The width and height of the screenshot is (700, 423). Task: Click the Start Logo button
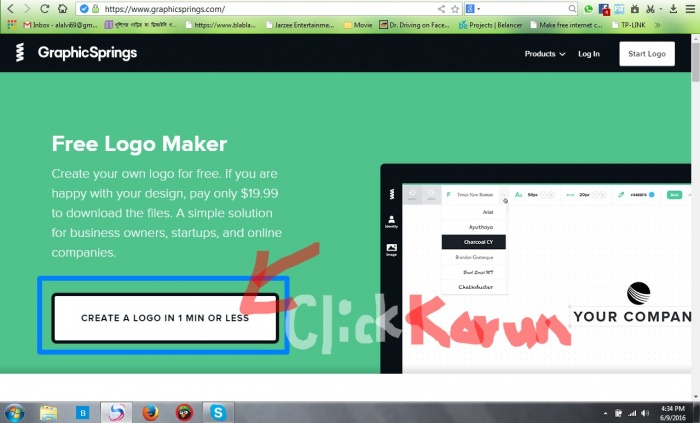pyautogui.click(x=647, y=54)
